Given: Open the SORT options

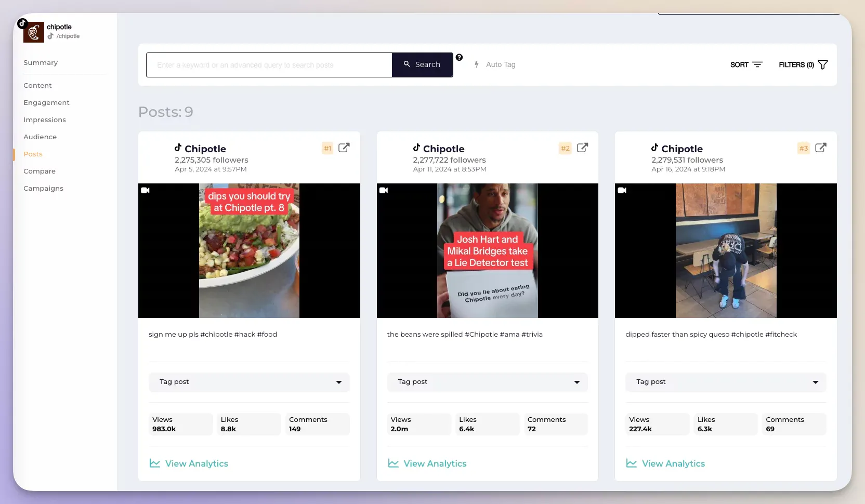Looking at the screenshot, I should point(746,64).
